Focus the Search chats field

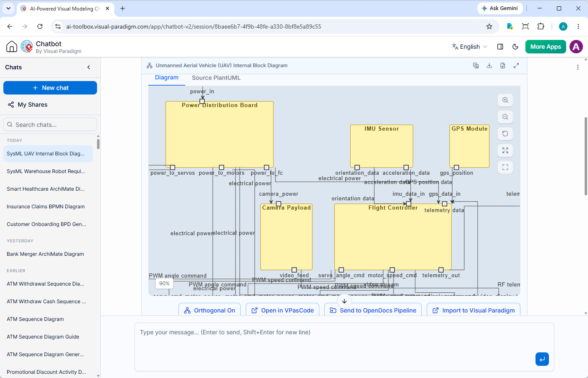point(50,125)
